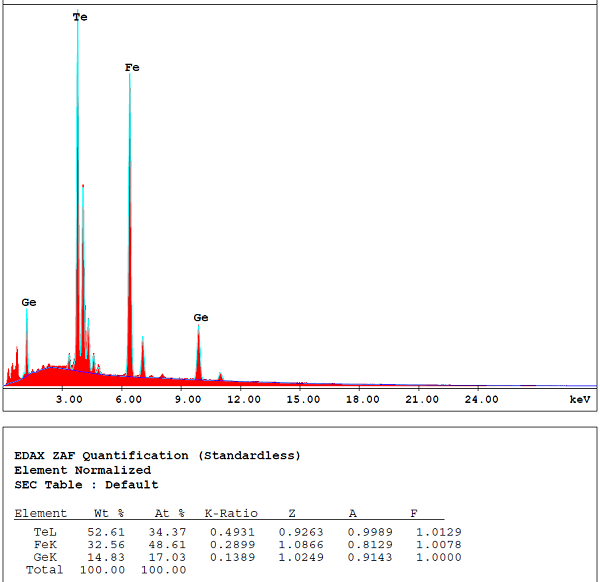600x582 pixels.
Task: Click Z value 1.0866
Action: pyautogui.click(x=301, y=545)
